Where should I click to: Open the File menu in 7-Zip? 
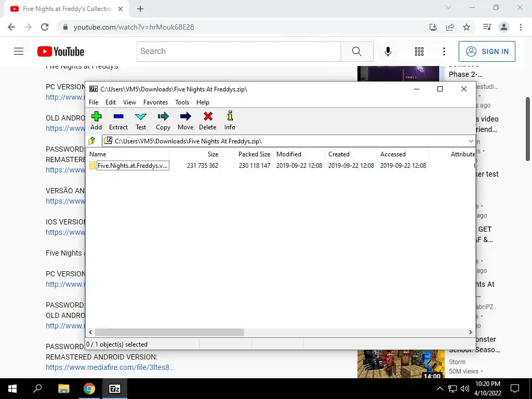click(x=94, y=102)
